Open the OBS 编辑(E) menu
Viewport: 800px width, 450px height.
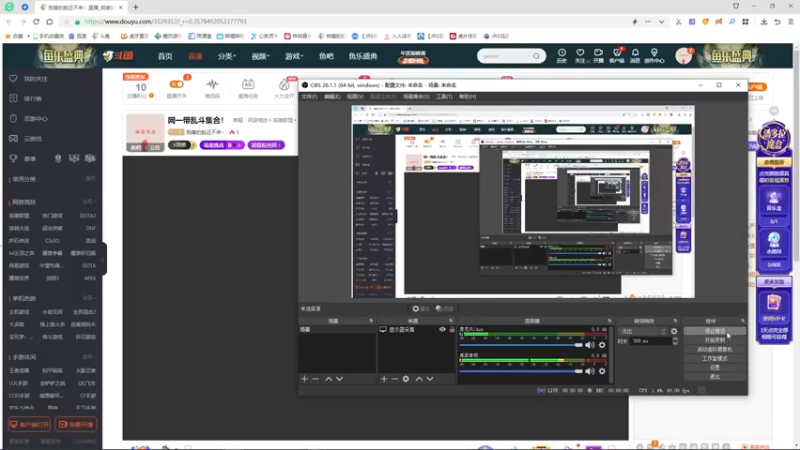(332, 96)
